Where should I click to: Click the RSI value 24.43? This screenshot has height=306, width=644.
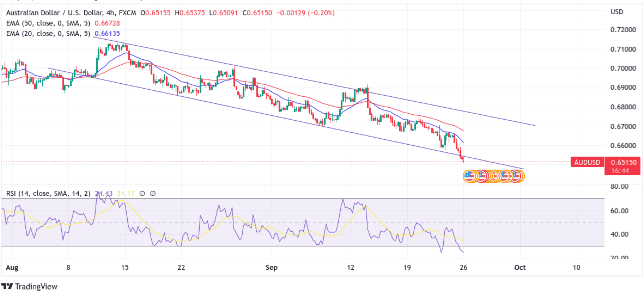click(104, 193)
